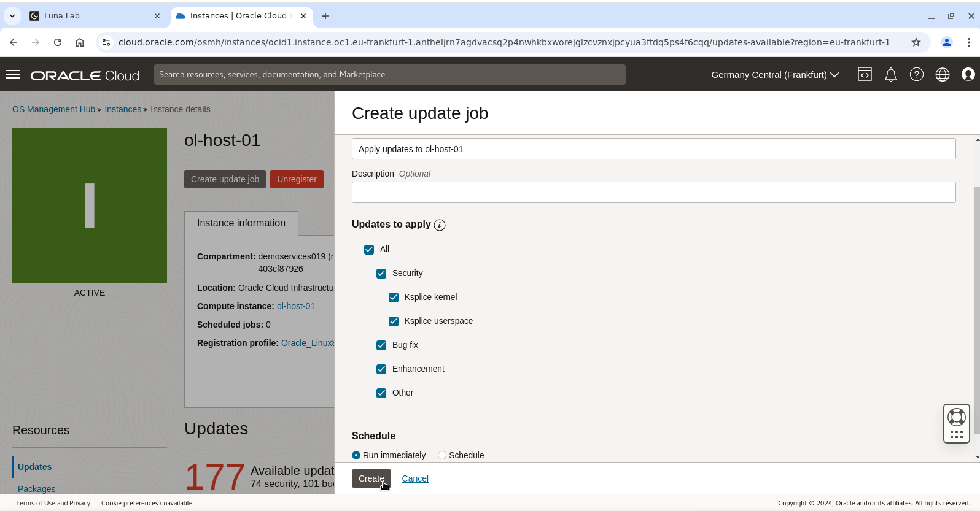The image size is (980, 511).
Task: Click the panel vertical scrollbar thumb
Action: pyautogui.click(x=977, y=310)
